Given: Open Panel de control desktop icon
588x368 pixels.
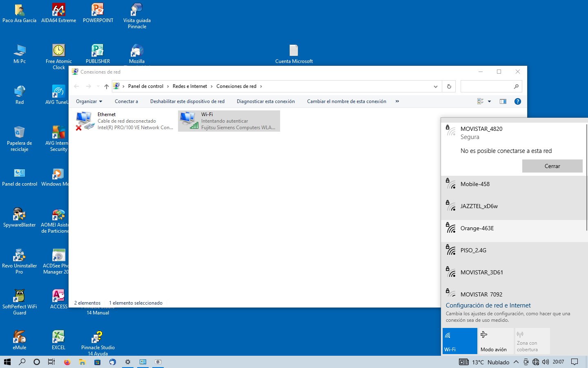Looking at the screenshot, I should click(x=19, y=177).
